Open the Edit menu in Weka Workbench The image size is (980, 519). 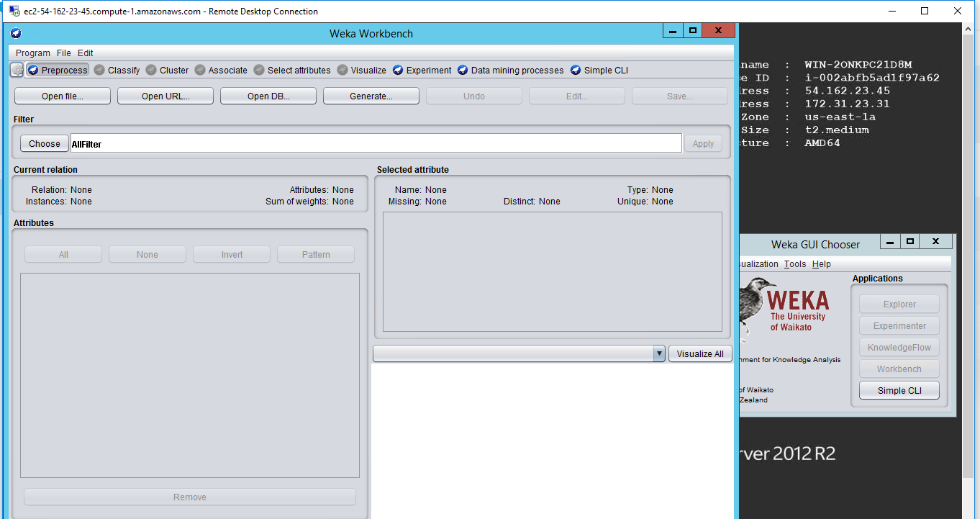(x=86, y=53)
